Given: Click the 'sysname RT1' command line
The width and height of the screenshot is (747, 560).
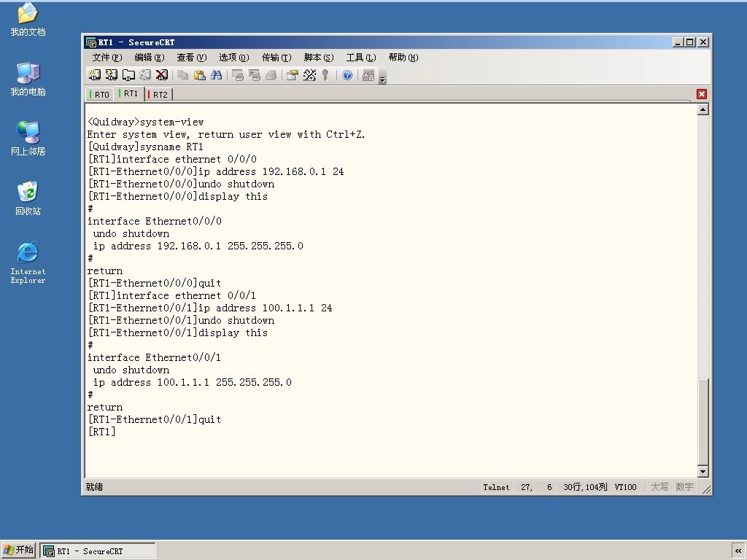Looking at the screenshot, I should tap(146, 147).
